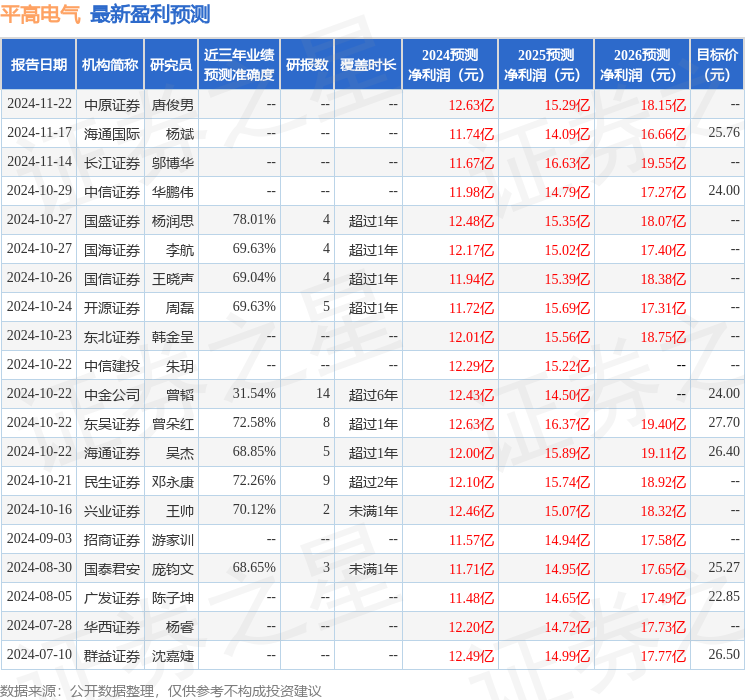Click the 2024预测净利润 column header

[x=450, y=65]
